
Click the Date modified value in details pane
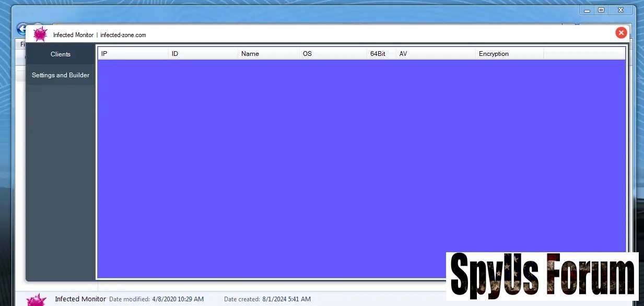tap(178, 299)
